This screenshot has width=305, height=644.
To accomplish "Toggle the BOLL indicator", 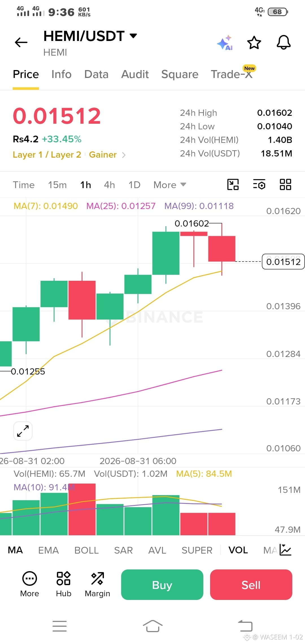I will click(86, 550).
